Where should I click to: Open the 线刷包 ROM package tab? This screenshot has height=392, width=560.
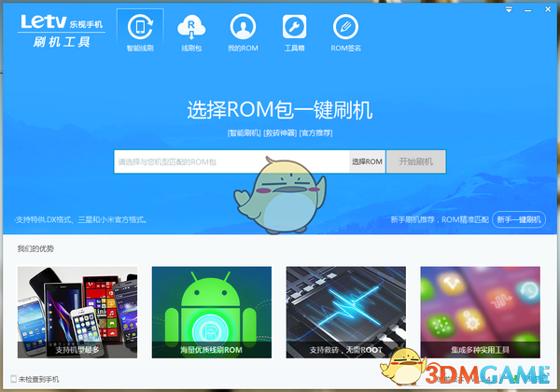(191, 33)
